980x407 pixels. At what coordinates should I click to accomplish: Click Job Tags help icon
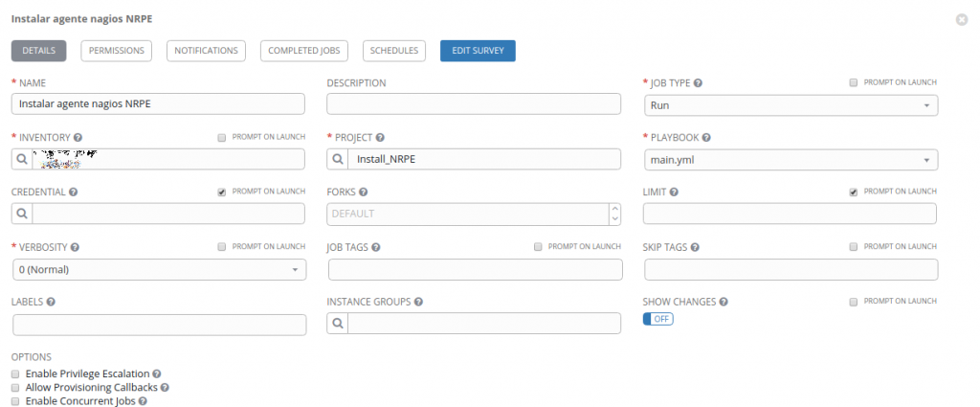(375, 247)
